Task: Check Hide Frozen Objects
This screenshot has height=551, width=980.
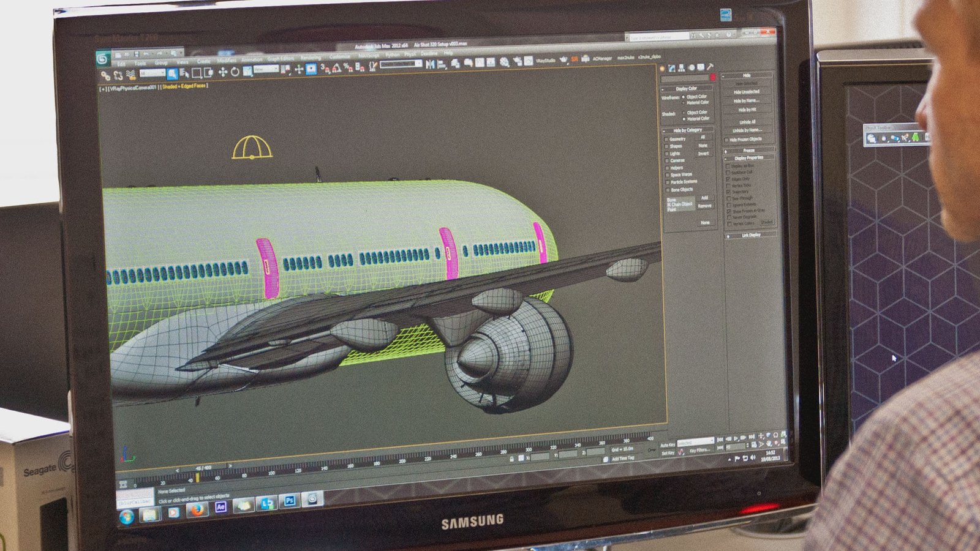Action: coord(727,140)
